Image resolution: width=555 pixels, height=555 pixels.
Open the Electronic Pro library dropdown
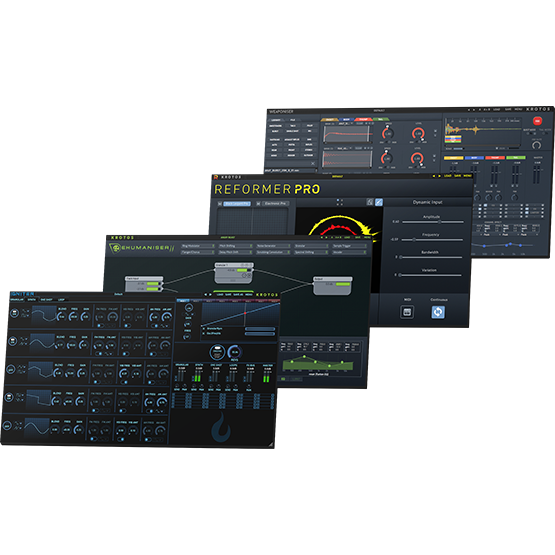[275, 204]
